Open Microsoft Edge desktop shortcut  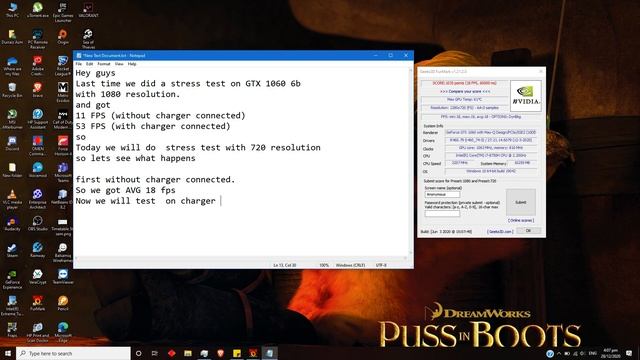(x=63, y=332)
